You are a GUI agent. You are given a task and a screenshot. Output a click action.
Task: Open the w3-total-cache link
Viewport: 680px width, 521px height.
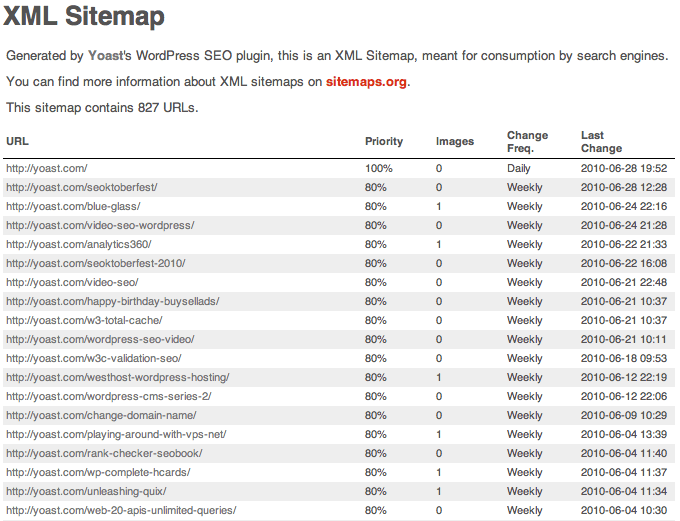pyautogui.click(x=85, y=320)
